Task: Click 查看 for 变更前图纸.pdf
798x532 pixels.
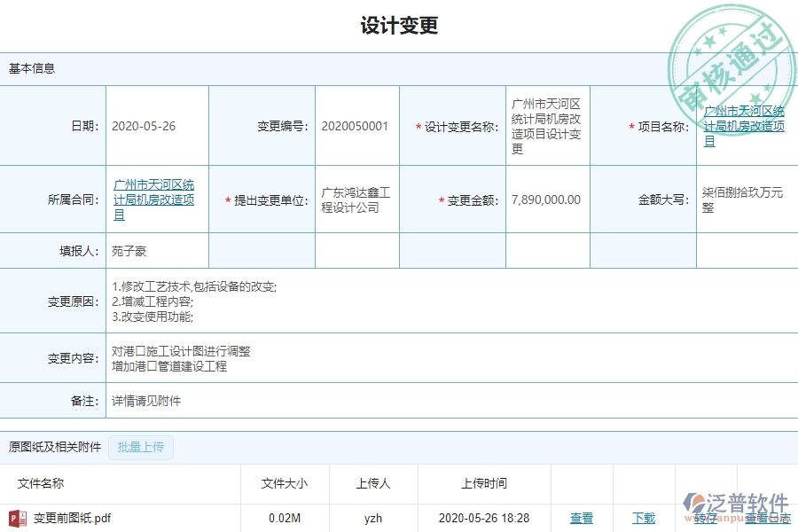Action: click(x=582, y=518)
